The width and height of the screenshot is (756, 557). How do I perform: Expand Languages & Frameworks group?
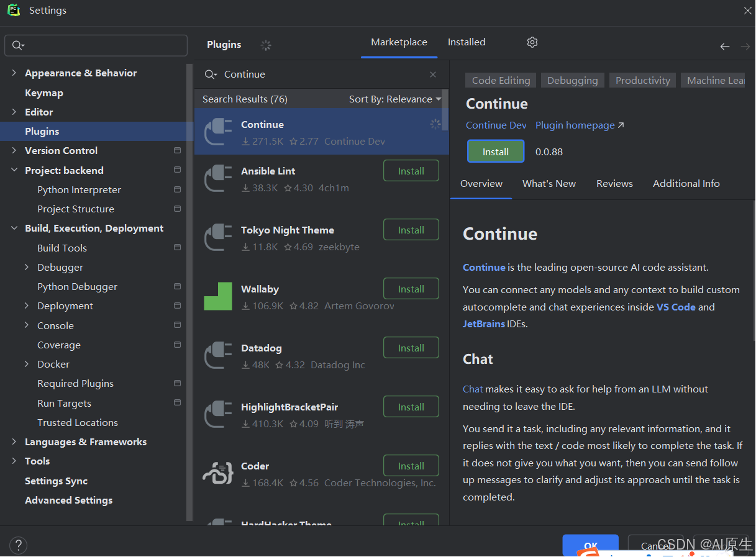(x=14, y=442)
